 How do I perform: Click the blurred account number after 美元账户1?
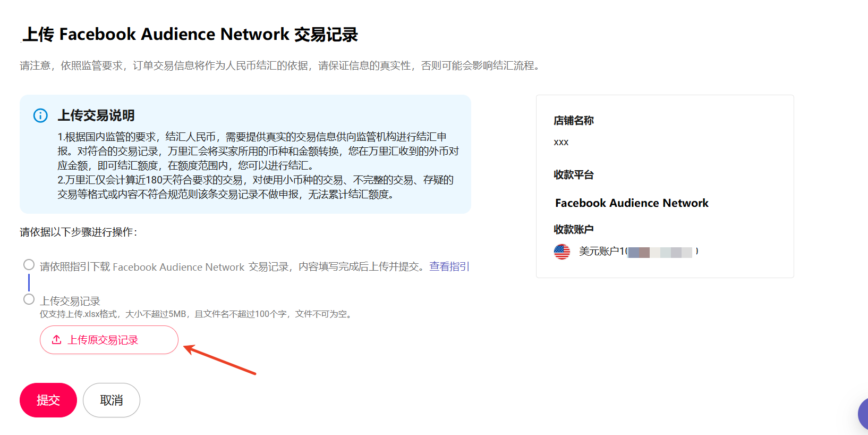click(660, 252)
